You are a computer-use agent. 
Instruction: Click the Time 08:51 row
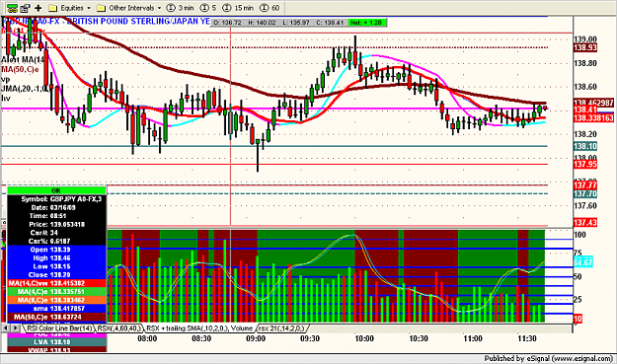[x=56, y=216]
